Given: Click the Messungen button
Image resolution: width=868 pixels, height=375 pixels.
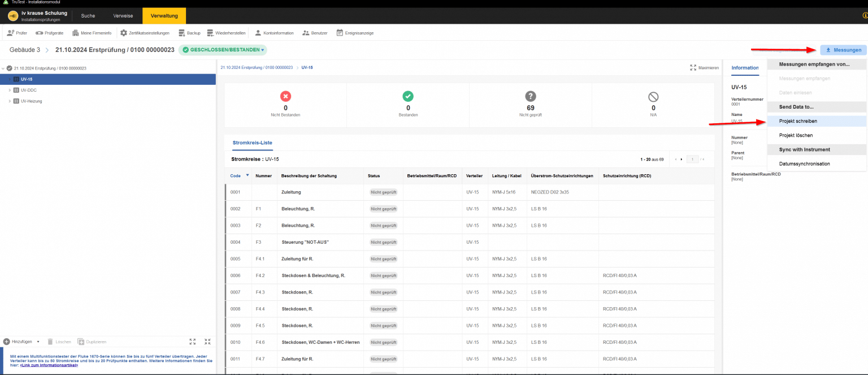Looking at the screenshot, I should pyautogui.click(x=843, y=50).
